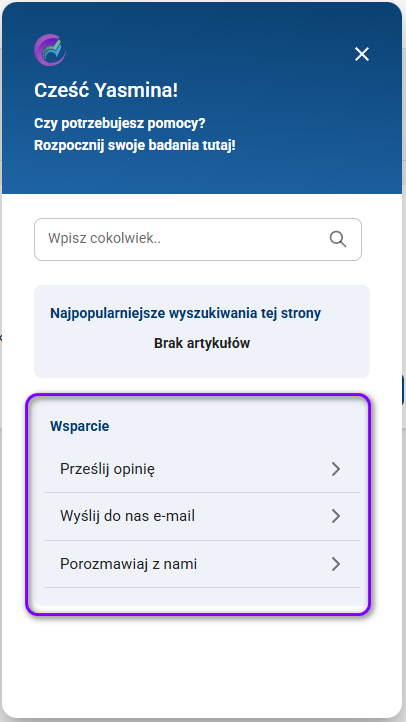Click "Najpopularniejsze wyszukiwania tej strony" heading
Image resolution: width=406 pixels, height=722 pixels.
pyautogui.click(x=186, y=313)
